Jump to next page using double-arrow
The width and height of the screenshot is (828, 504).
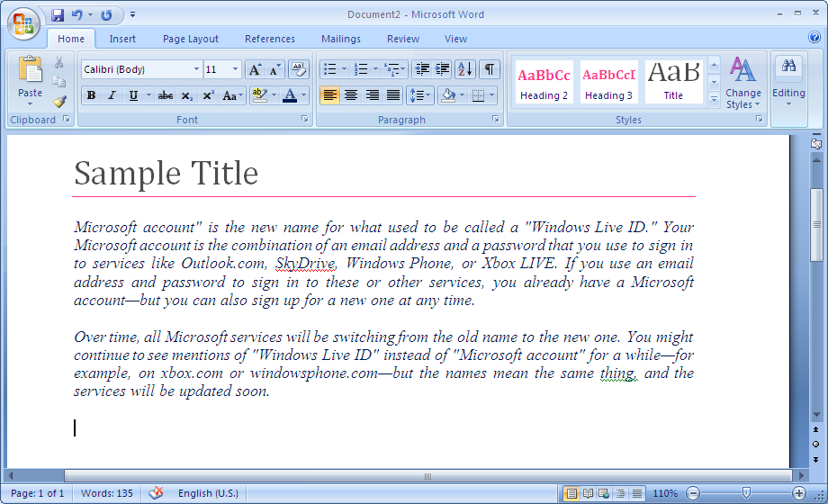click(x=816, y=460)
